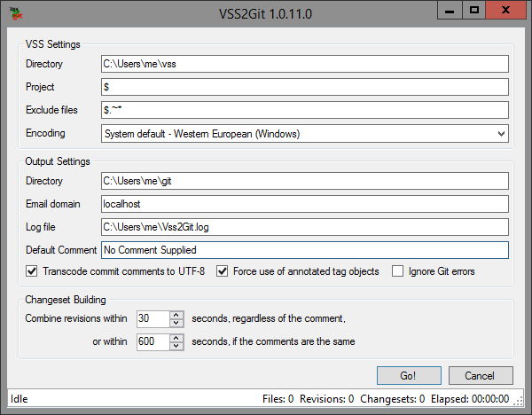This screenshot has height=415, width=532.
Task: Edit the Exclude files field
Action: (304, 110)
